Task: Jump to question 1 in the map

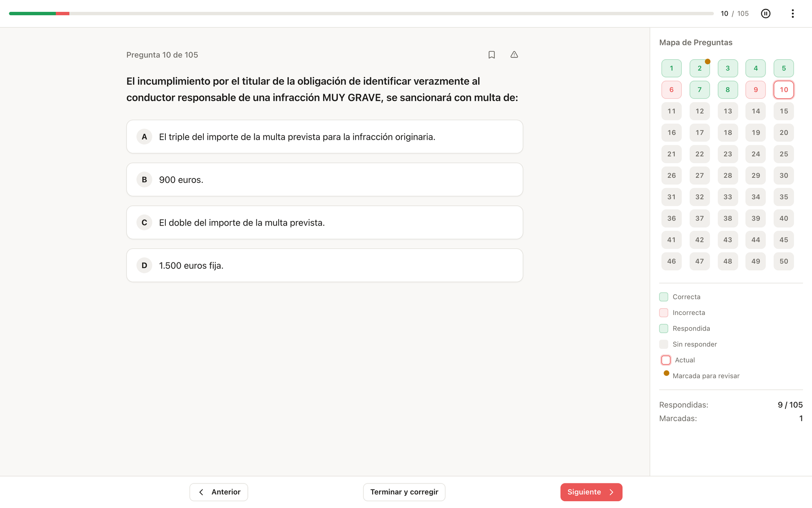Action: point(672,68)
